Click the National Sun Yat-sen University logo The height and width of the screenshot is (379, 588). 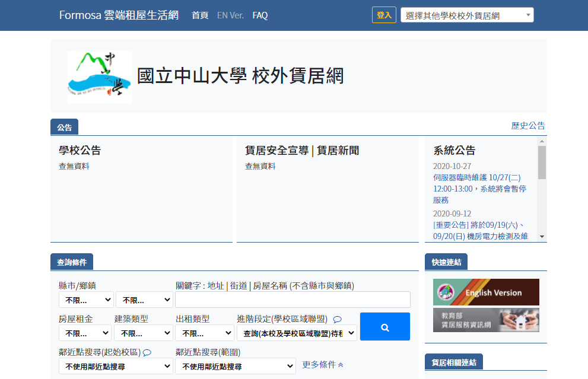[x=99, y=77]
